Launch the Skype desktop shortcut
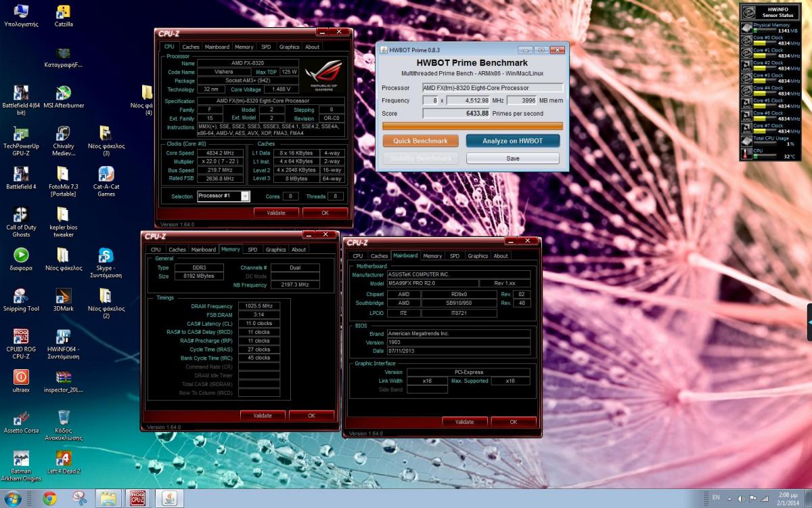 click(x=106, y=262)
